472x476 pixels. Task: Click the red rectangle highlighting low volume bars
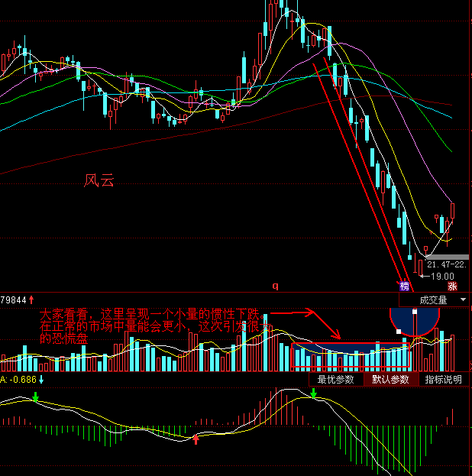(x=351, y=345)
